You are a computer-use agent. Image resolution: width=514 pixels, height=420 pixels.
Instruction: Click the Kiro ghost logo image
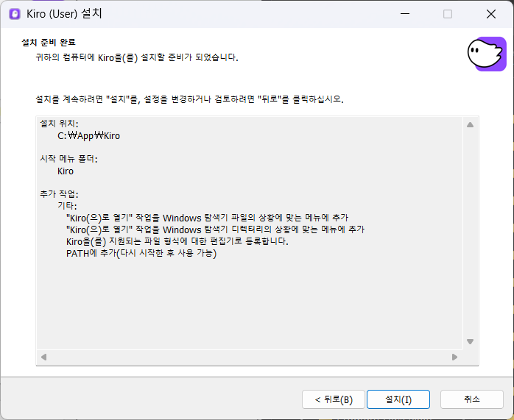[x=487, y=54]
